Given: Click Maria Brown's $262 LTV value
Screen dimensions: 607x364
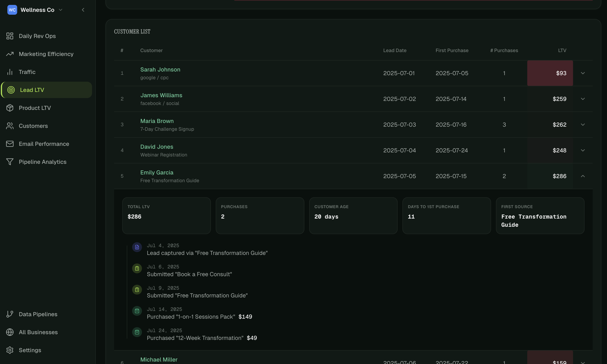Looking at the screenshot, I should (x=559, y=125).
